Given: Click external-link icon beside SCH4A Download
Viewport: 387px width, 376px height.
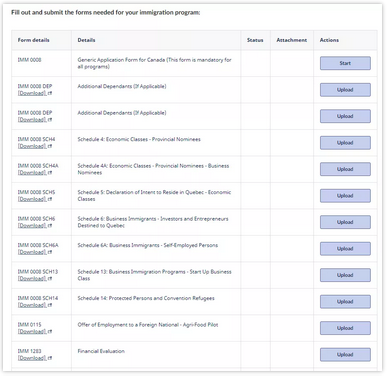Looking at the screenshot, I should pos(50,173).
